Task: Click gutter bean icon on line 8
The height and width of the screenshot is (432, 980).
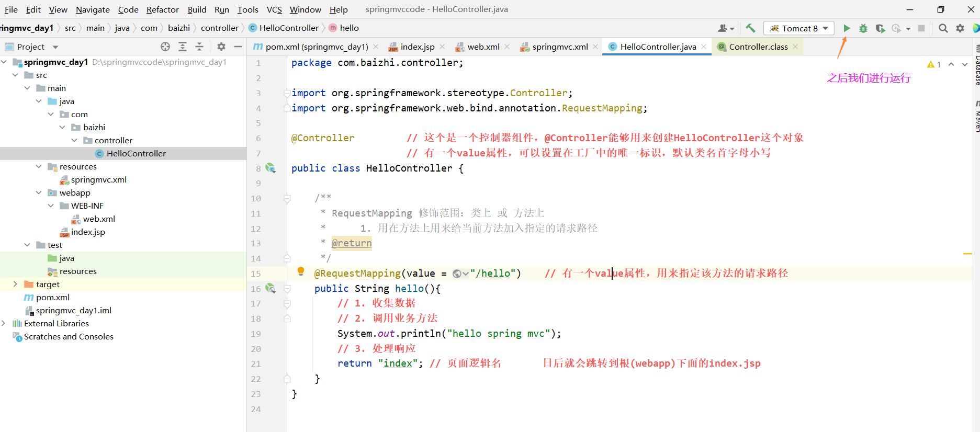Action: (271, 168)
